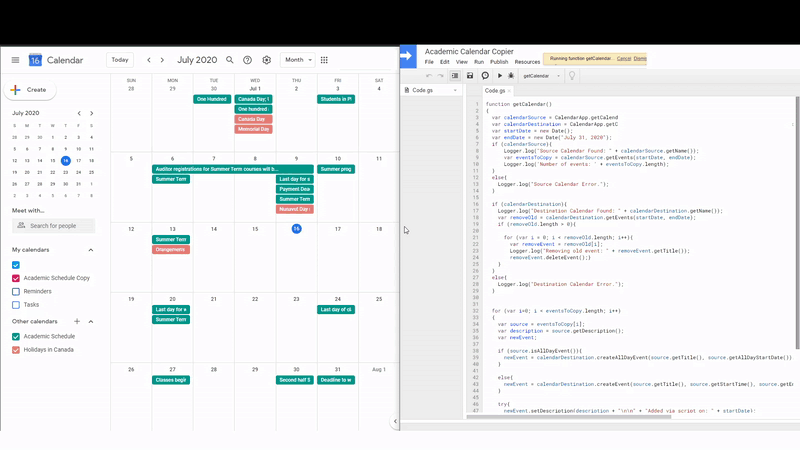Enable the Tasks calendar checkbox
The height and width of the screenshot is (450, 800).
pos(16,305)
